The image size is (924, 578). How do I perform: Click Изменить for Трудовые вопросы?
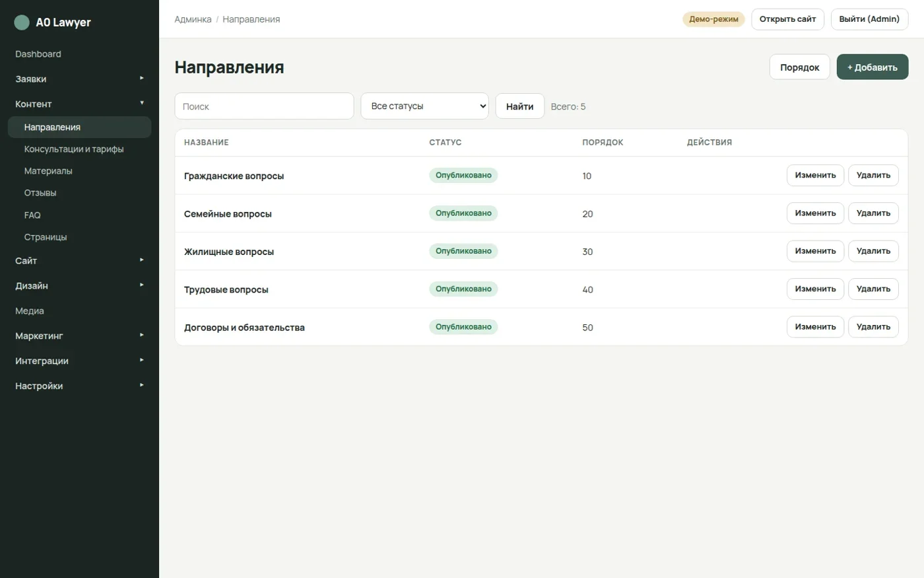tap(815, 289)
